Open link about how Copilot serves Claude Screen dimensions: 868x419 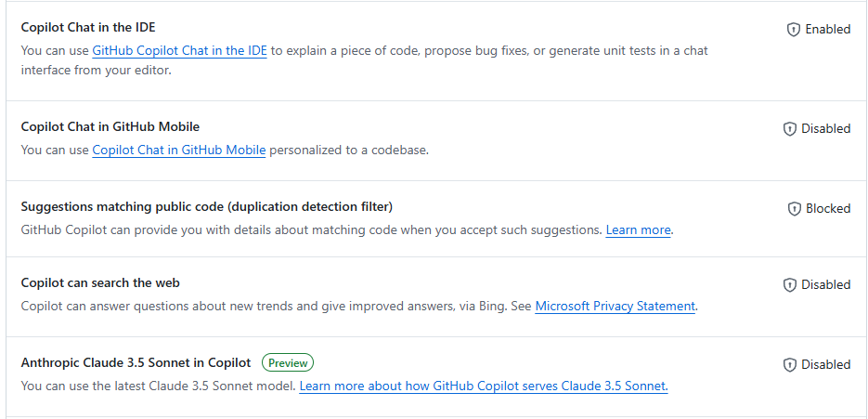coord(483,386)
